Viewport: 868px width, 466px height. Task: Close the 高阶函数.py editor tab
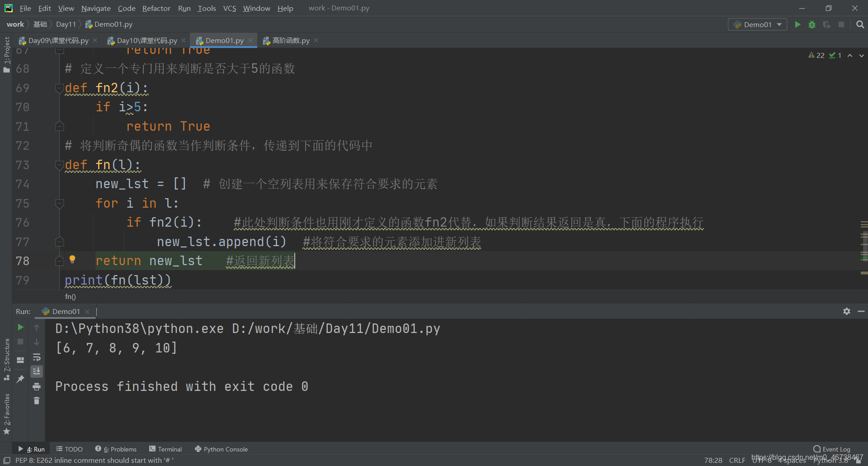pyautogui.click(x=316, y=40)
